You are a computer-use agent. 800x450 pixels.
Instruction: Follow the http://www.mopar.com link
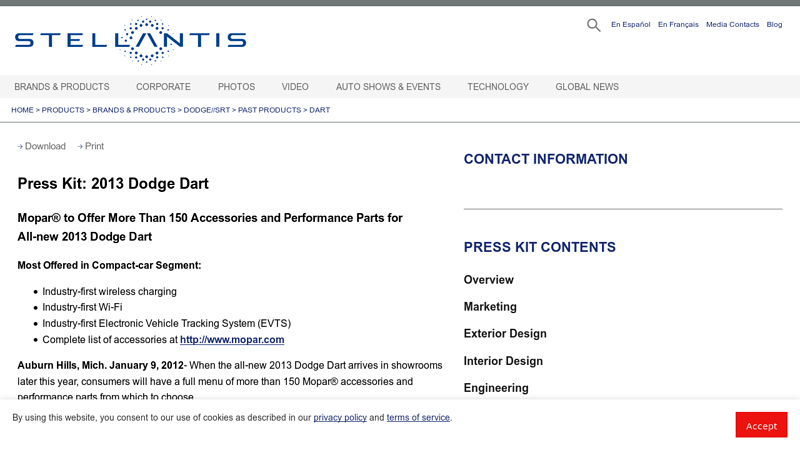tap(232, 340)
